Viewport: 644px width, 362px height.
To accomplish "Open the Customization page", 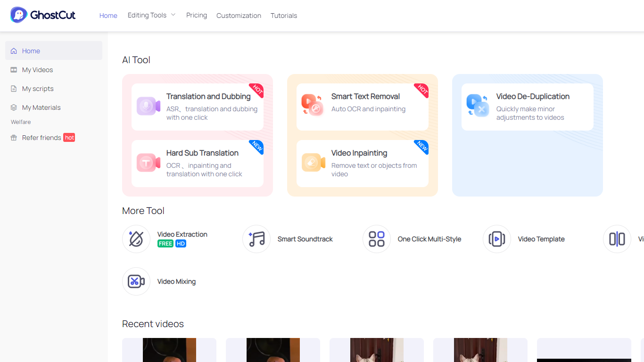I will tap(239, 16).
